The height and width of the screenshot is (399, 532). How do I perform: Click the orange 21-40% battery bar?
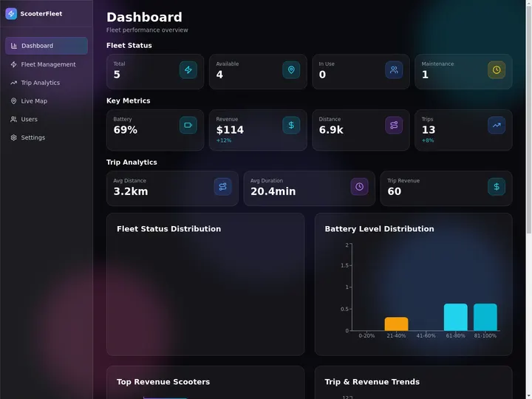click(x=396, y=324)
